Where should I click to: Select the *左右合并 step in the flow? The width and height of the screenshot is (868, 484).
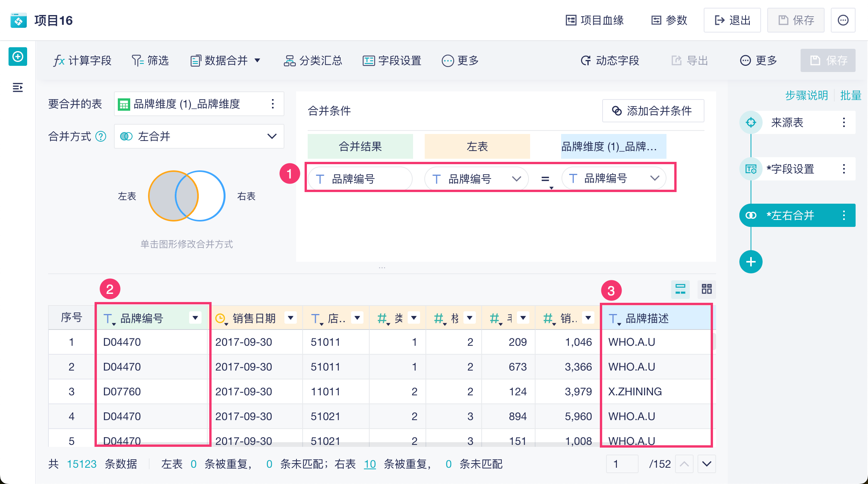pos(790,215)
